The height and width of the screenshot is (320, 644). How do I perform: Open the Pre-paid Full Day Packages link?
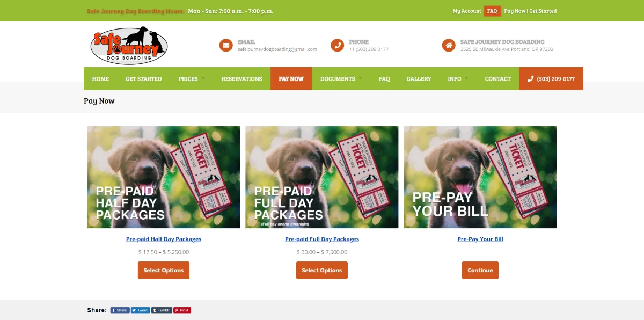click(322, 239)
